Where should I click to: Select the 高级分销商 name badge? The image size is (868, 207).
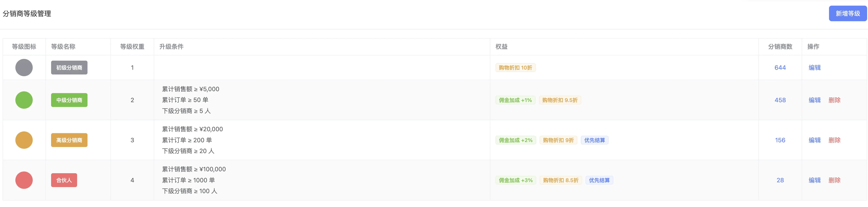point(69,140)
